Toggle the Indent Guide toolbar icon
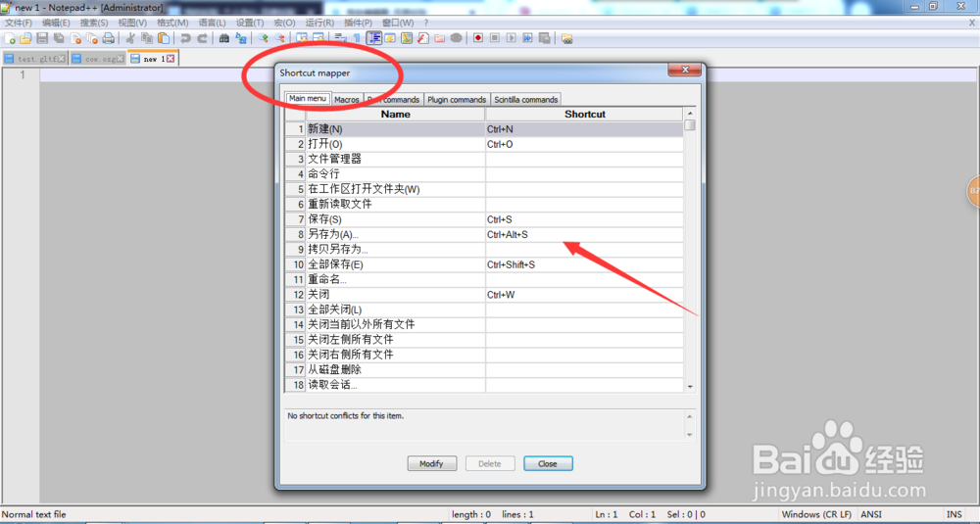The height and width of the screenshot is (524, 980). pos(374,38)
